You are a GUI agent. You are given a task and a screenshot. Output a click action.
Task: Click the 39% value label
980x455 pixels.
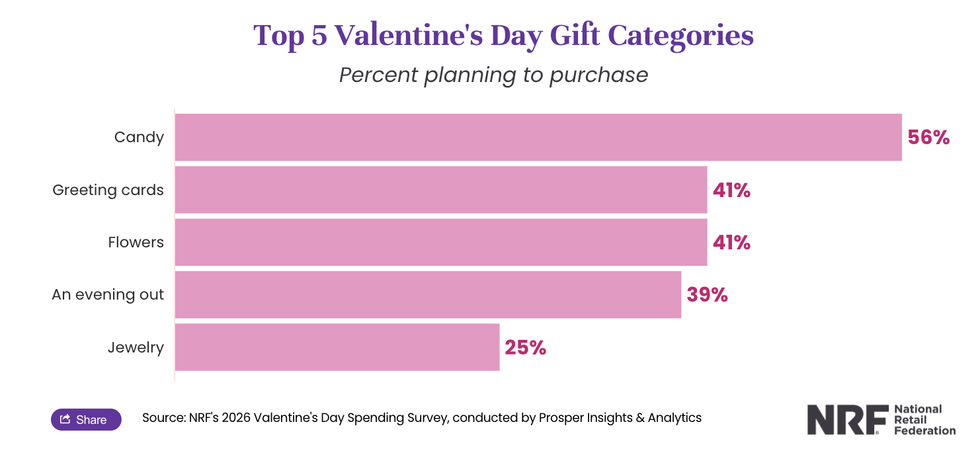(x=707, y=295)
